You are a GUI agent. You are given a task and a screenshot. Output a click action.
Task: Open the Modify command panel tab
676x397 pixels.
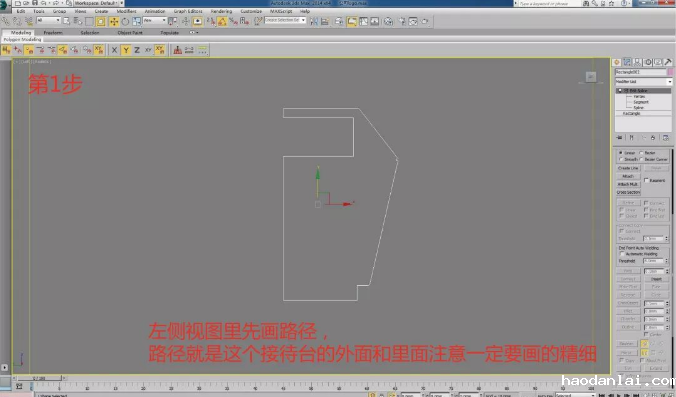[627, 62]
